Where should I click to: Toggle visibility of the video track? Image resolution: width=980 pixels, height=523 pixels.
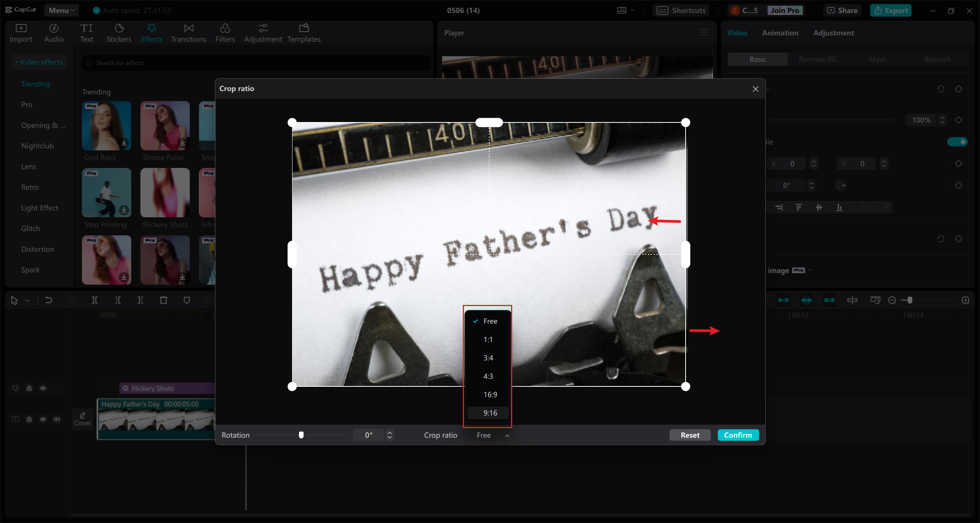coord(43,419)
